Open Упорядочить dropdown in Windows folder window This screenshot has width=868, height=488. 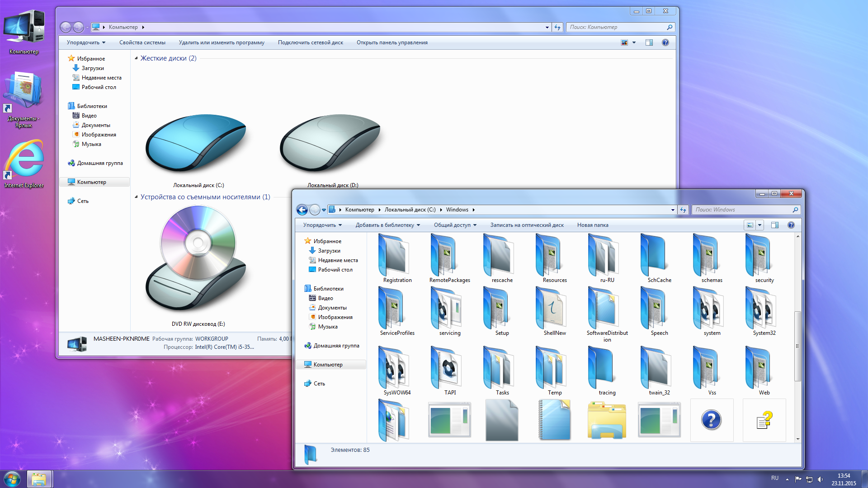click(x=322, y=225)
